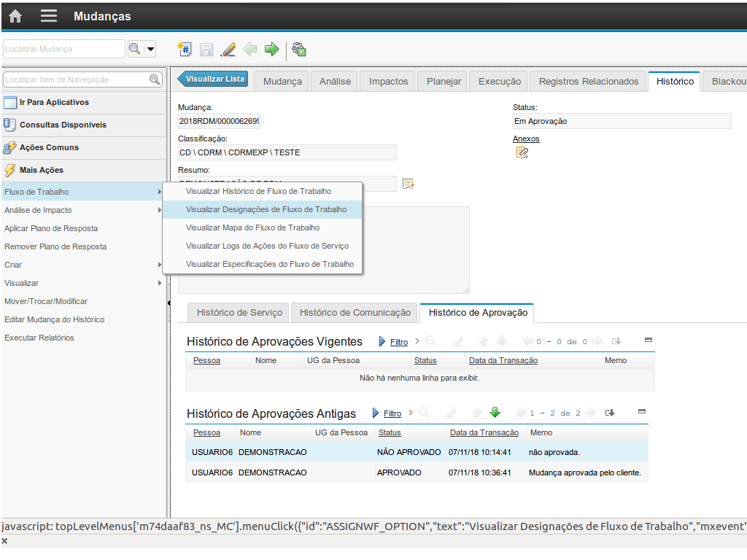Click next row arrow in Aprovações Vigentes
This screenshot has height=560, width=747.
click(x=501, y=341)
